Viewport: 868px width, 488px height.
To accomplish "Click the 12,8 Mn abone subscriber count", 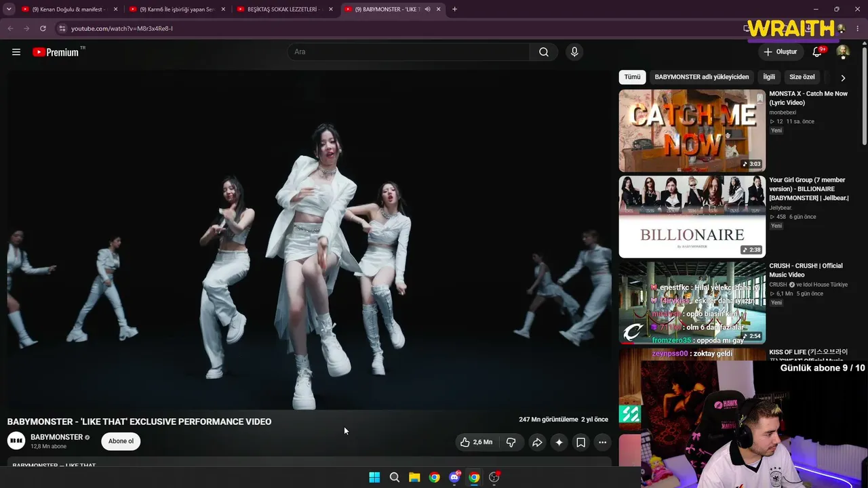I will coord(48,447).
